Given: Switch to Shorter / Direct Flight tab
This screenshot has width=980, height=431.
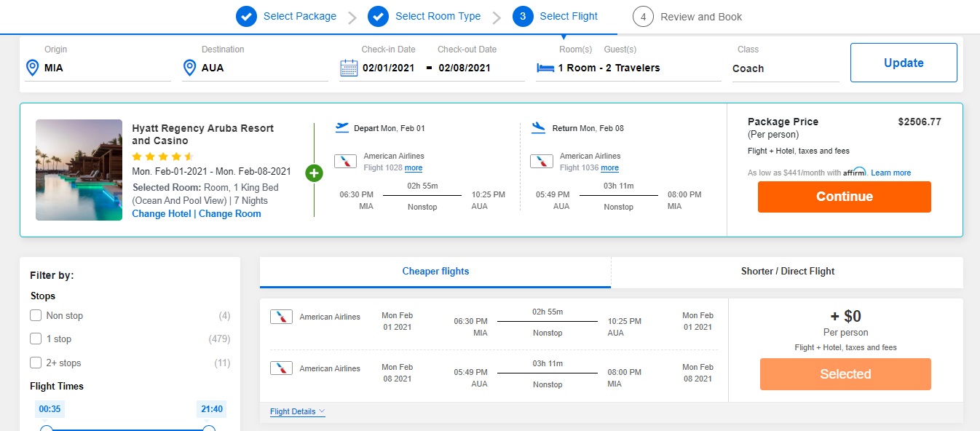Looking at the screenshot, I should click(788, 272).
